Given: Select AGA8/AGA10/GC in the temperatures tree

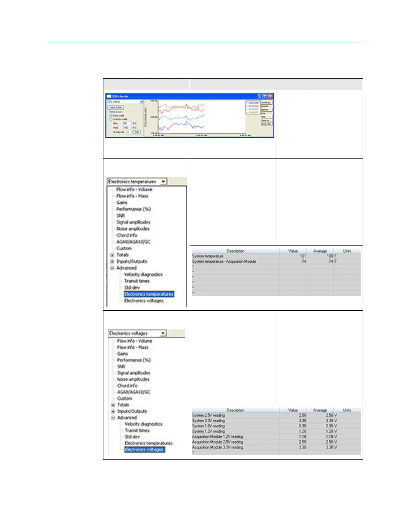Looking at the screenshot, I should coord(133,242).
